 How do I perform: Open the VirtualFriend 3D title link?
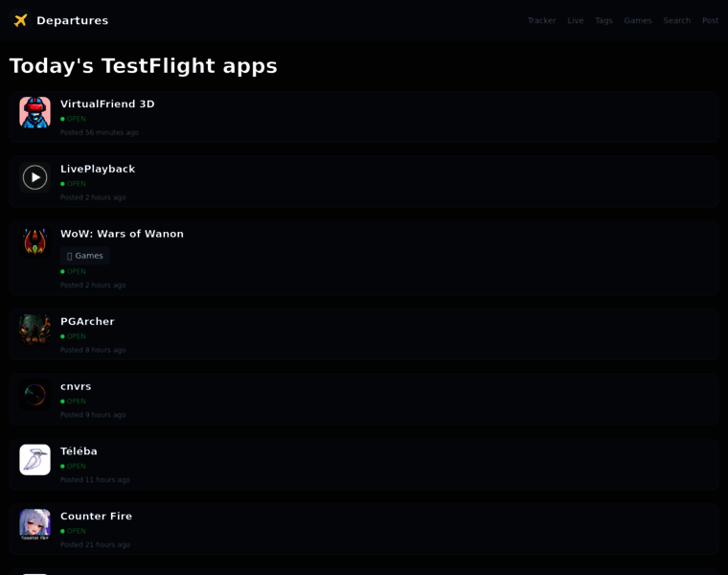point(107,104)
